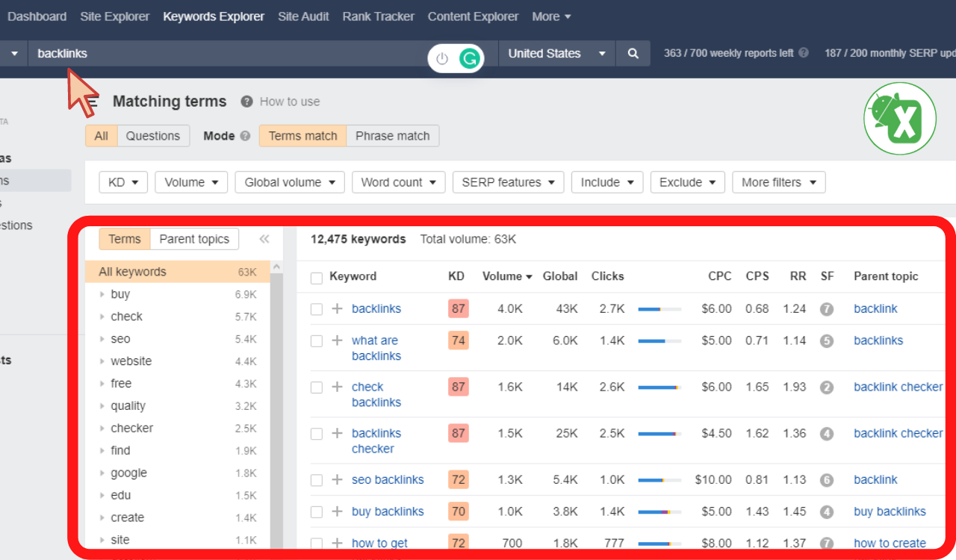The height and width of the screenshot is (560, 956).
Task: Open the Include filter dropdown
Action: click(607, 182)
